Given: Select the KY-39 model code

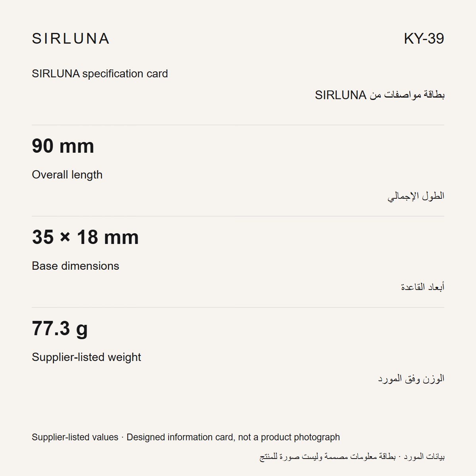Looking at the screenshot, I should (x=424, y=38).
